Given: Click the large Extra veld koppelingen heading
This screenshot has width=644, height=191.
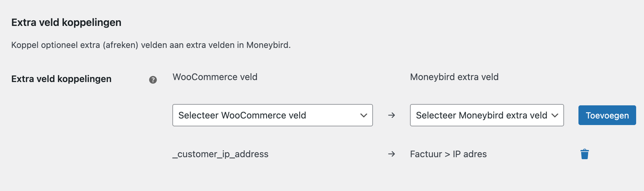Looking at the screenshot, I should [x=66, y=22].
